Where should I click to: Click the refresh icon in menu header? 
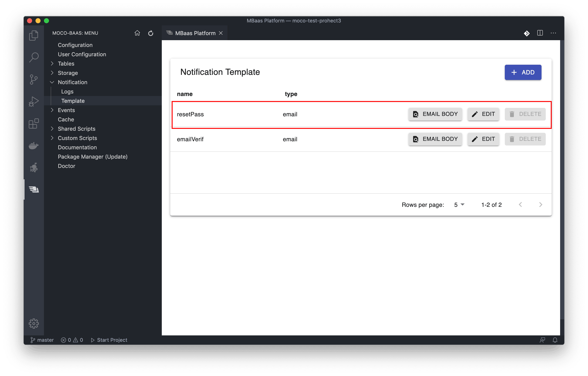coord(151,33)
